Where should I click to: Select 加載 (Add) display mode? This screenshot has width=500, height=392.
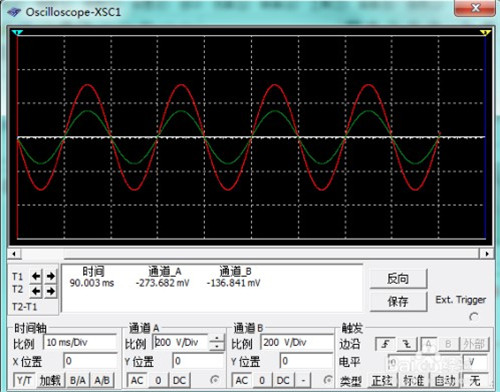(50, 380)
